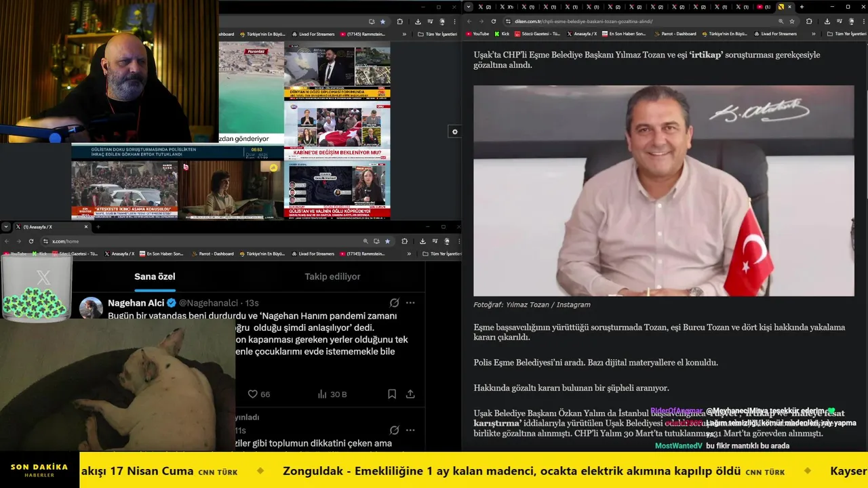
Task: Open media controls icon in x.com window
Action: 435,241
